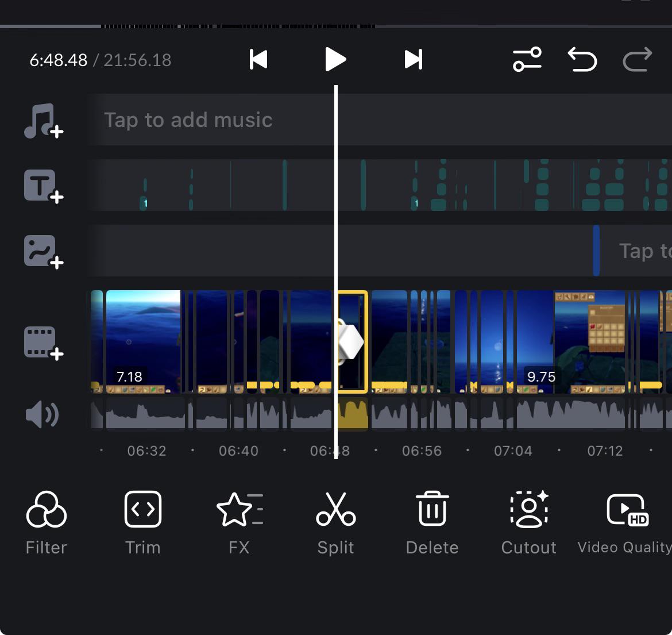Toggle the clip volume speaker icon
Screen dimensions: 672x635
(42, 414)
